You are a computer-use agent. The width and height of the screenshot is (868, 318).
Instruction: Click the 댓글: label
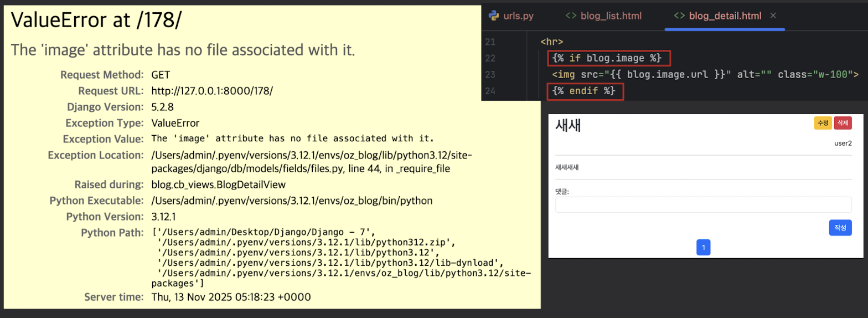(562, 191)
